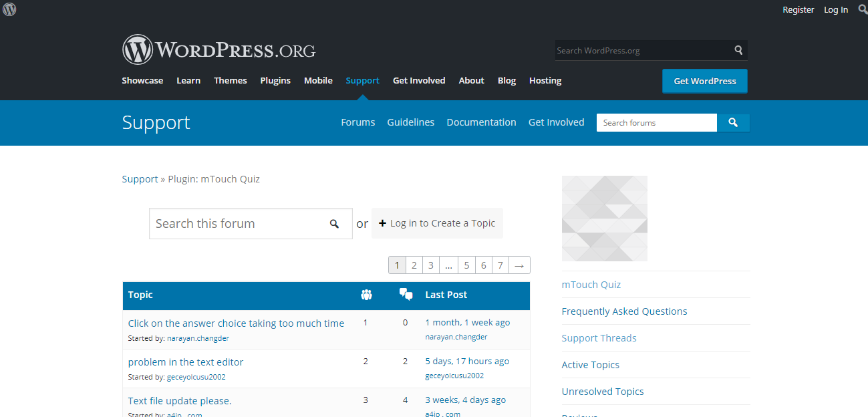Click reply count 4 for Text file update
Image resolution: width=868 pixels, height=417 pixels.
tap(405, 400)
